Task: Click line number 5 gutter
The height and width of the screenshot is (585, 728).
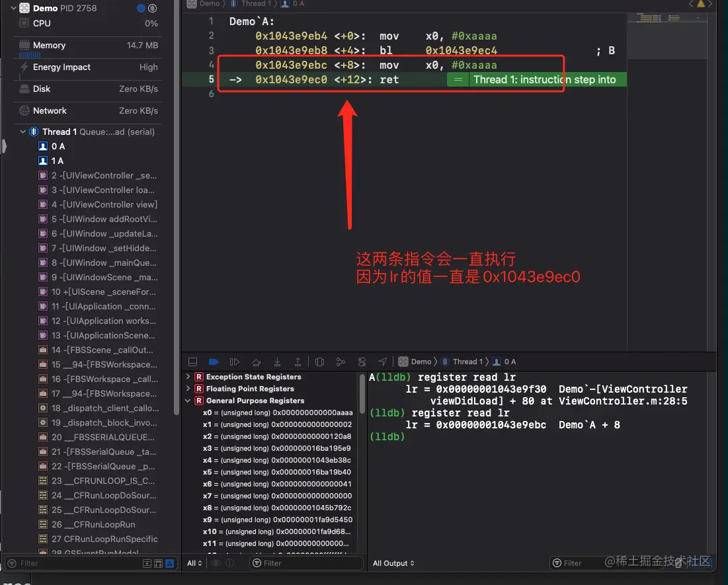Action: coord(211,79)
